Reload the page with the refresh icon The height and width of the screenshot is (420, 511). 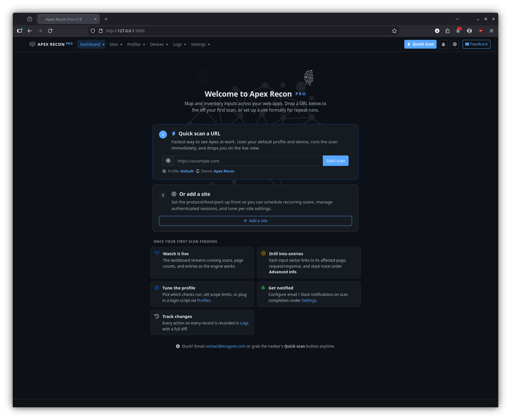[x=50, y=31]
